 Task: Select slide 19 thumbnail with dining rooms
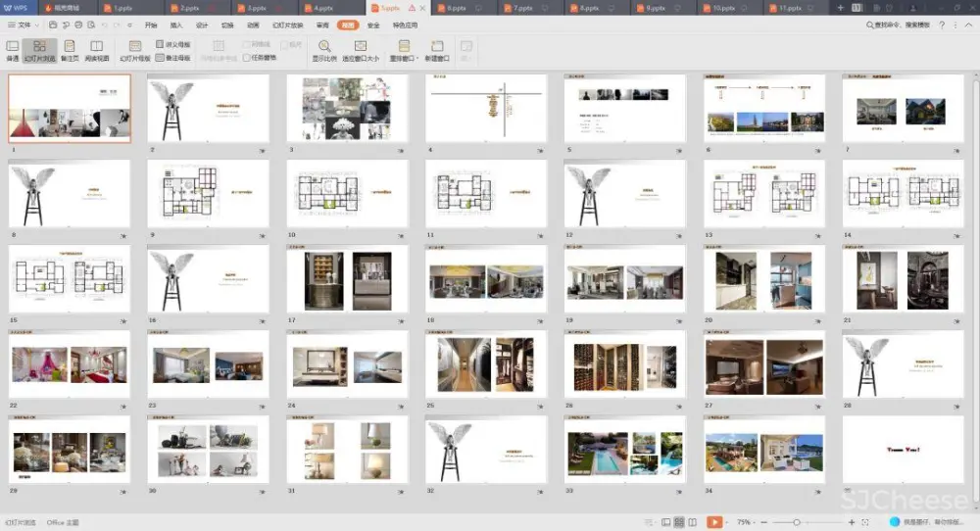pyautogui.click(x=624, y=278)
